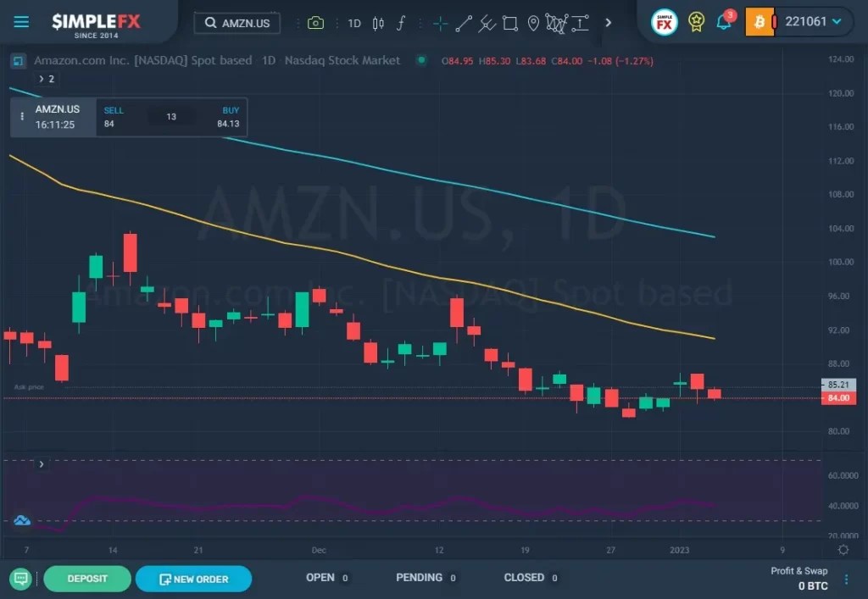This screenshot has height=599, width=868.
Task: Click the green data connection dot
Action: (420, 60)
